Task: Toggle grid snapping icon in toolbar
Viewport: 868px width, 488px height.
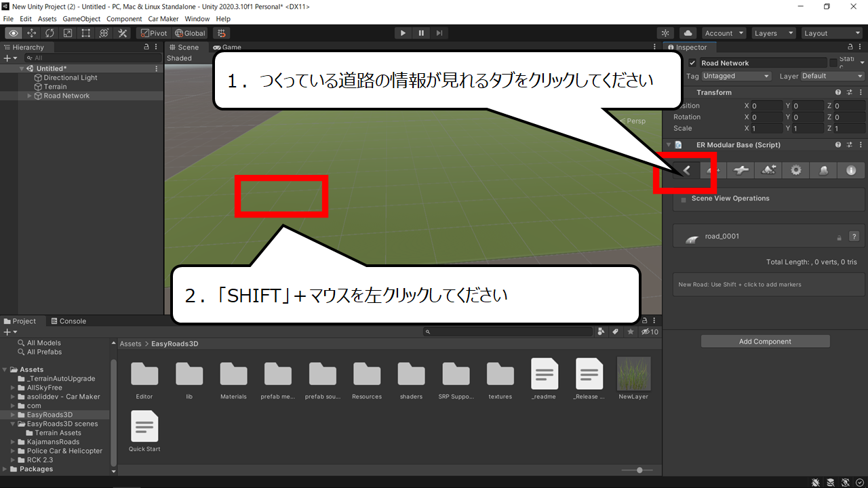Action: [x=221, y=33]
